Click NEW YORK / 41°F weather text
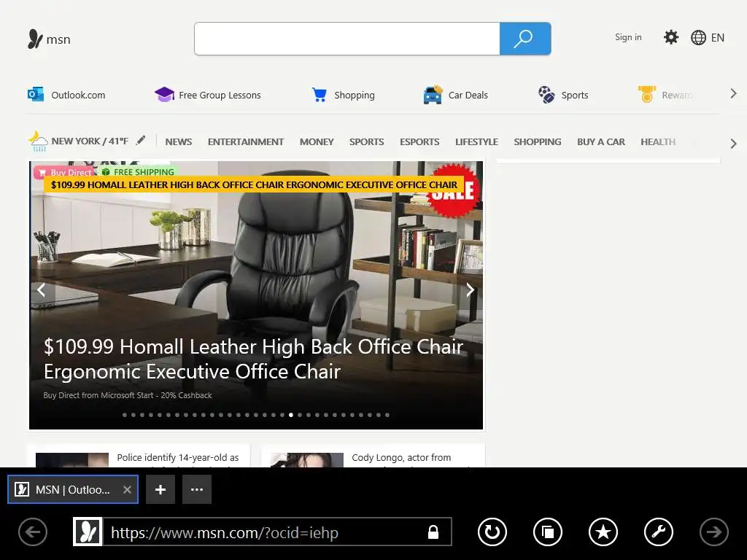This screenshot has height=560, width=747. point(90,141)
